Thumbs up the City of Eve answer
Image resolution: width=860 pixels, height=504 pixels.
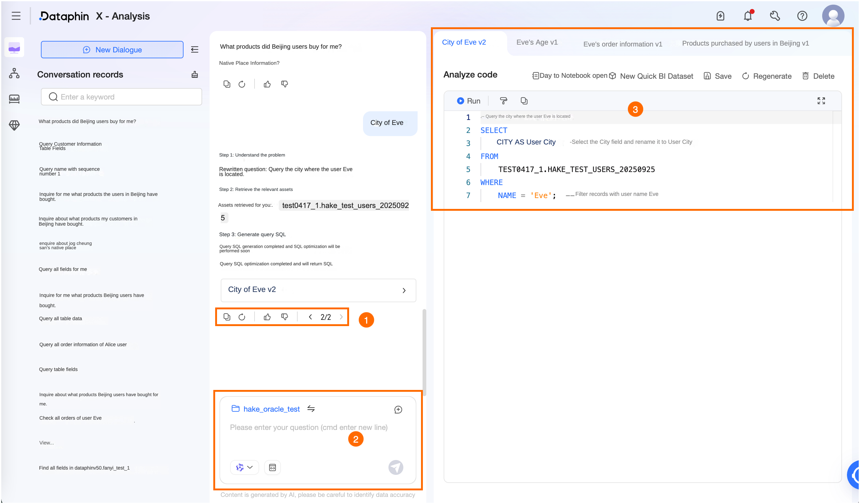(x=267, y=317)
